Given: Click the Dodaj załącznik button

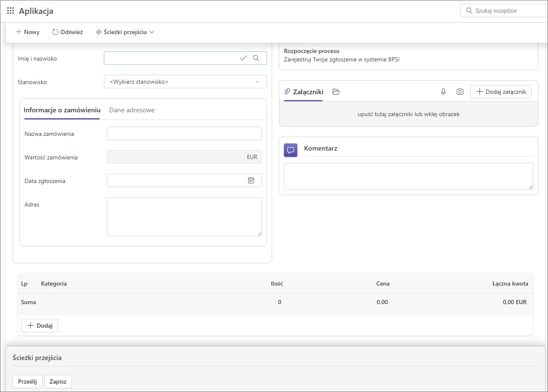Looking at the screenshot, I should [x=501, y=92].
